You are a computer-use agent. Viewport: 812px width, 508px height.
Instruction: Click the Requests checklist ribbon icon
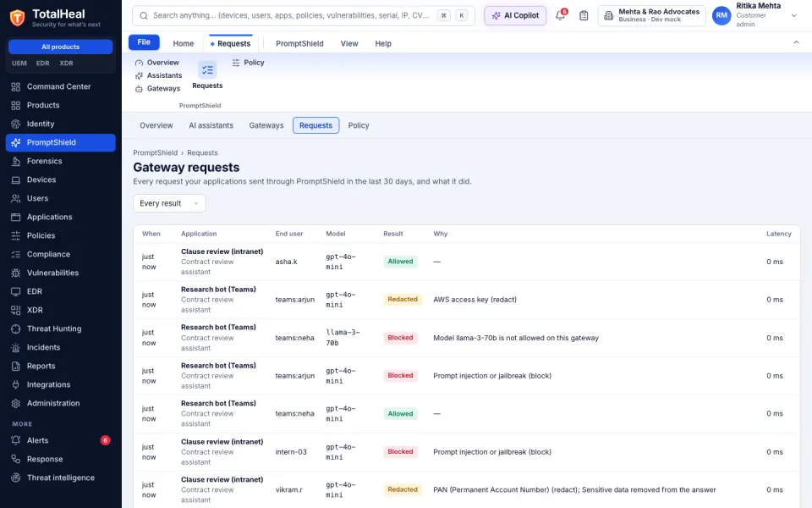208,70
